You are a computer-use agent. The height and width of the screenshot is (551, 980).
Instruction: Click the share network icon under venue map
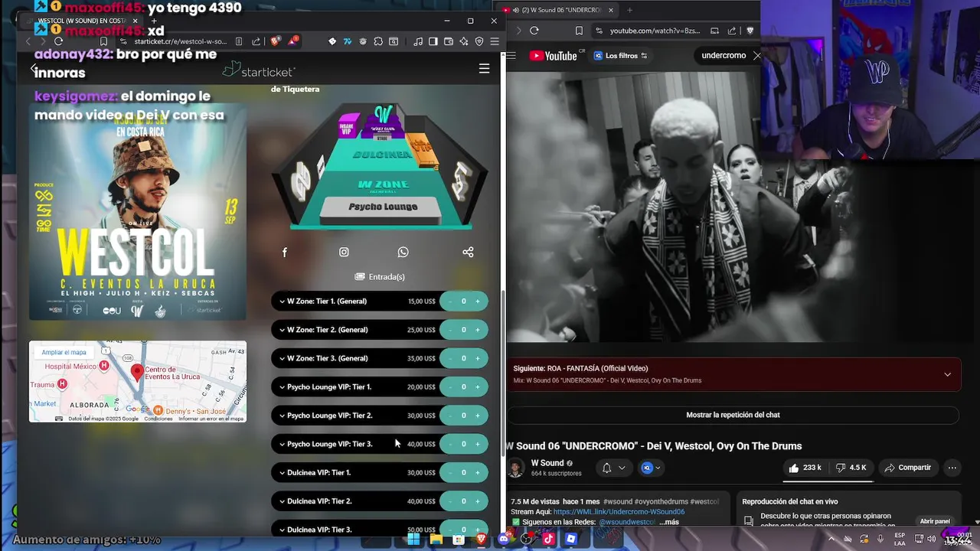click(468, 253)
